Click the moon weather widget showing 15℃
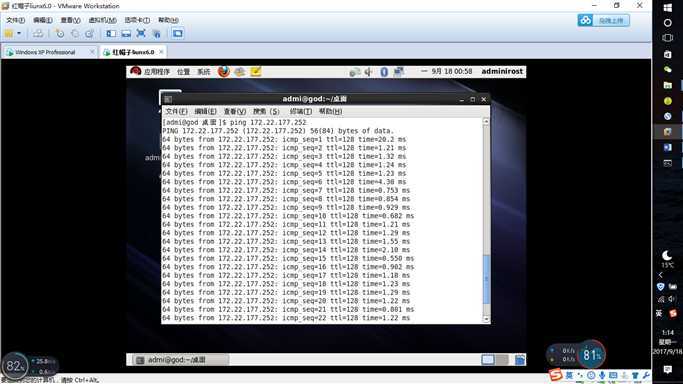The image size is (683, 384). coord(667,259)
